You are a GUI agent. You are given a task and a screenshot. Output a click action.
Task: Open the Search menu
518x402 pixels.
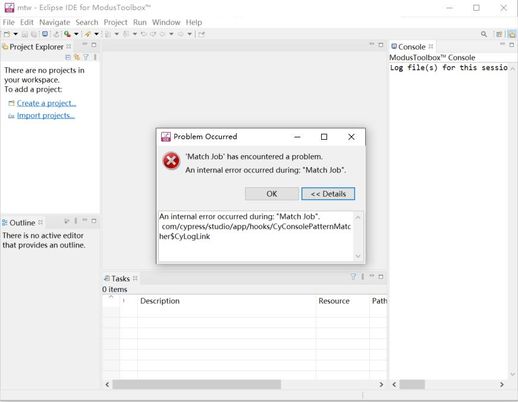pyautogui.click(x=87, y=22)
